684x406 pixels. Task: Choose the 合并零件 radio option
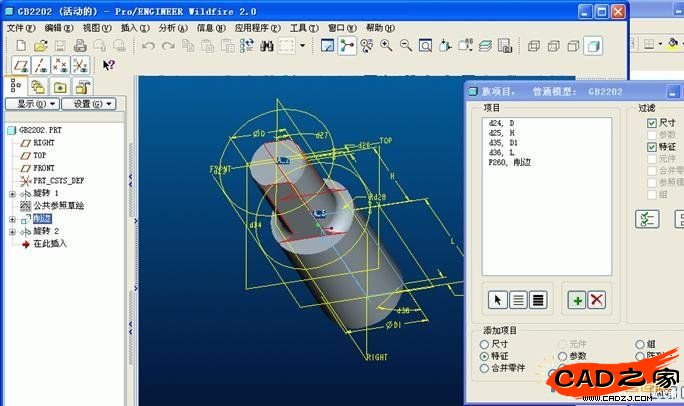click(485, 367)
